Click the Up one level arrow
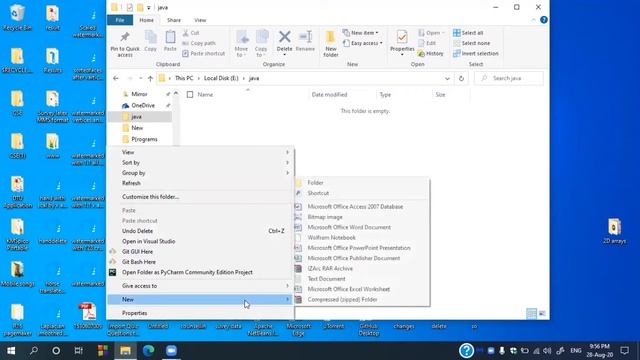This screenshot has height=360, width=640. [x=150, y=78]
